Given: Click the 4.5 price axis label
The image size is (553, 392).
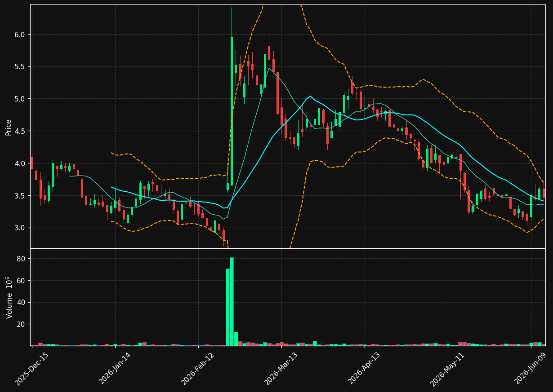Looking at the screenshot, I should click(x=21, y=131).
